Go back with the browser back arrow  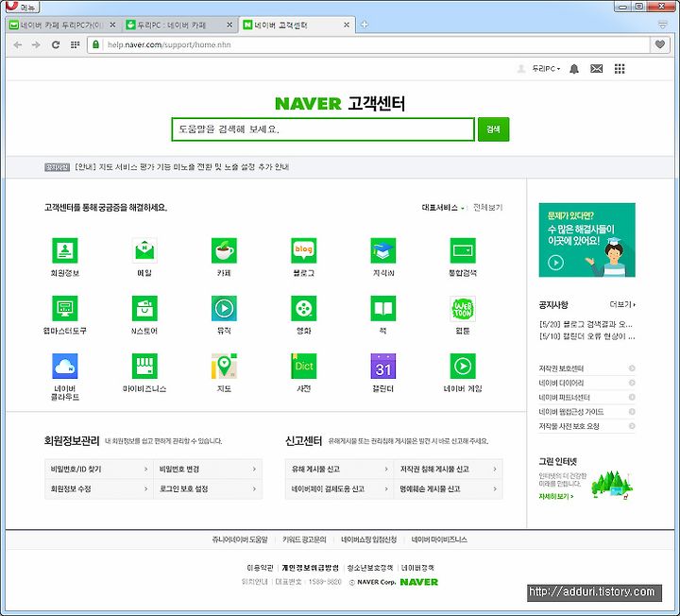click(18, 44)
